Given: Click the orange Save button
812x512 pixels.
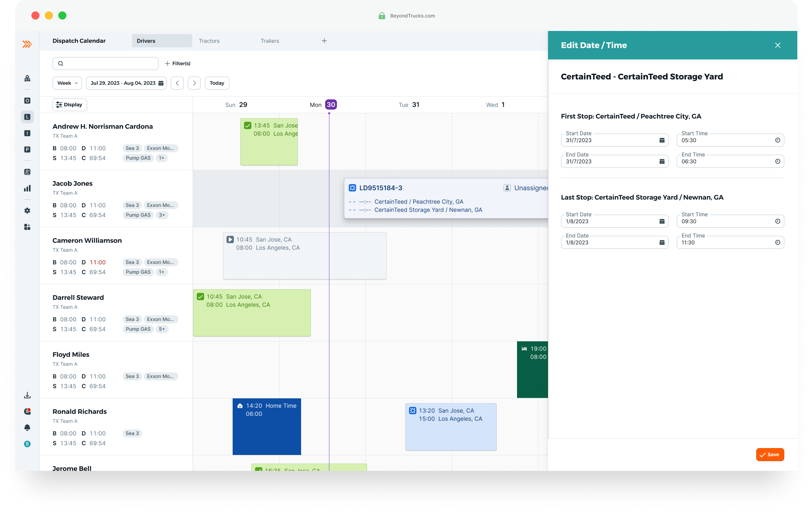Looking at the screenshot, I should 770,455.
